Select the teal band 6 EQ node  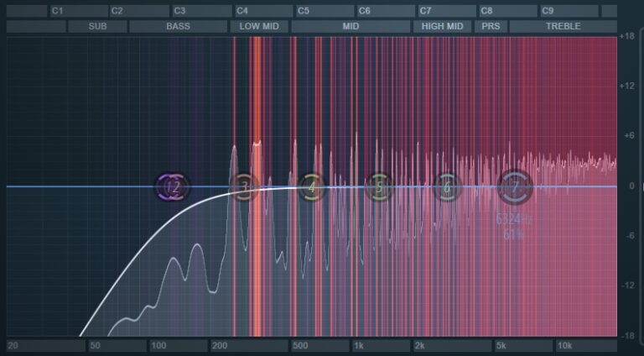click(x=447, y=186)
